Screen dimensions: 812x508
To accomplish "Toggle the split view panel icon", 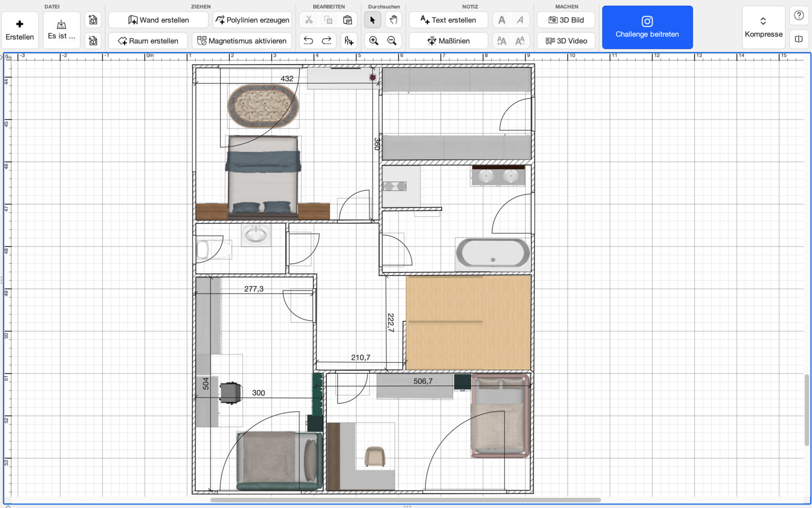I will coord(799,39).
